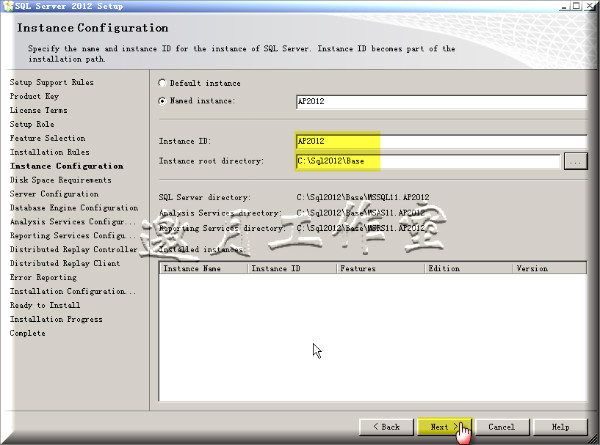
Task: Click the Installation Rules step
Action: pos(50,152)
